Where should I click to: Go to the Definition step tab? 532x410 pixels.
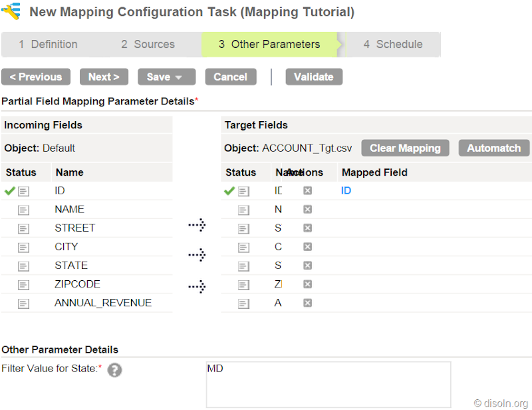(48, 45)
